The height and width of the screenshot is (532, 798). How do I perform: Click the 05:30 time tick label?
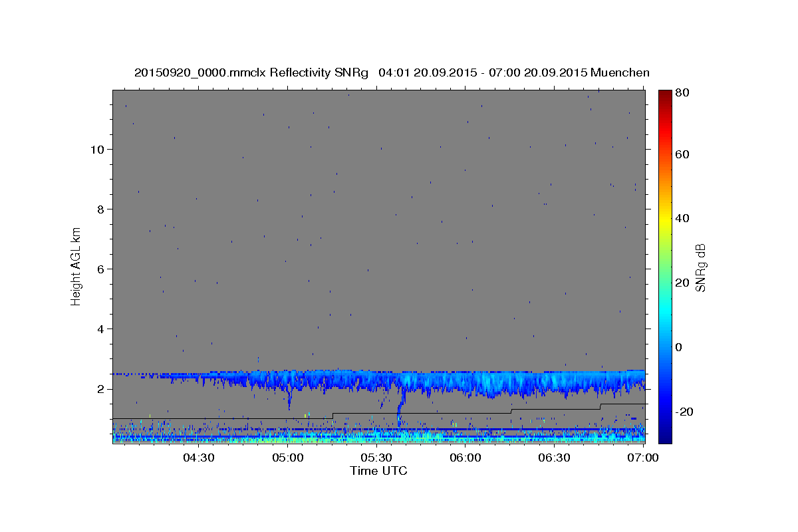point(376,458)
